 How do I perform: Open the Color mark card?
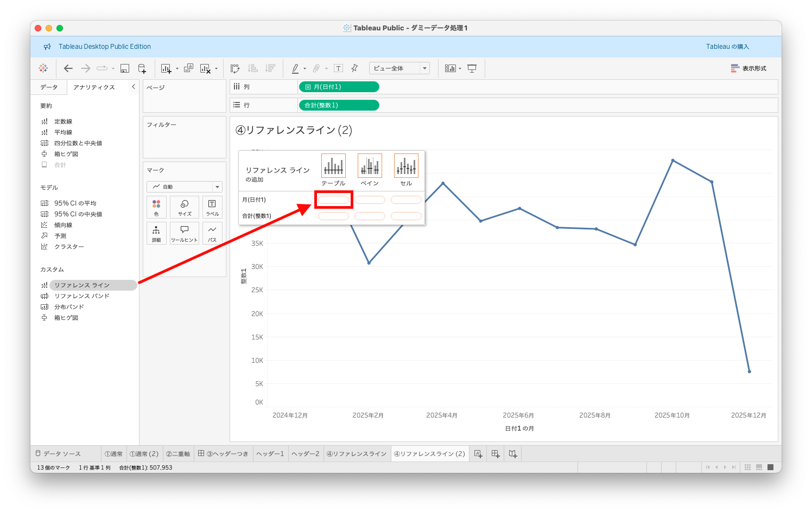tap(156, 207)
